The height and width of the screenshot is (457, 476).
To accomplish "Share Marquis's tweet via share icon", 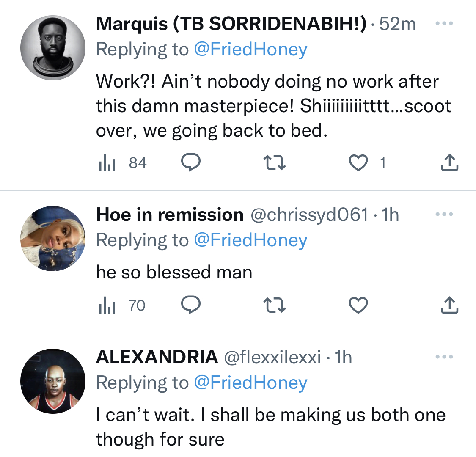I will click(x=449, y=162).
